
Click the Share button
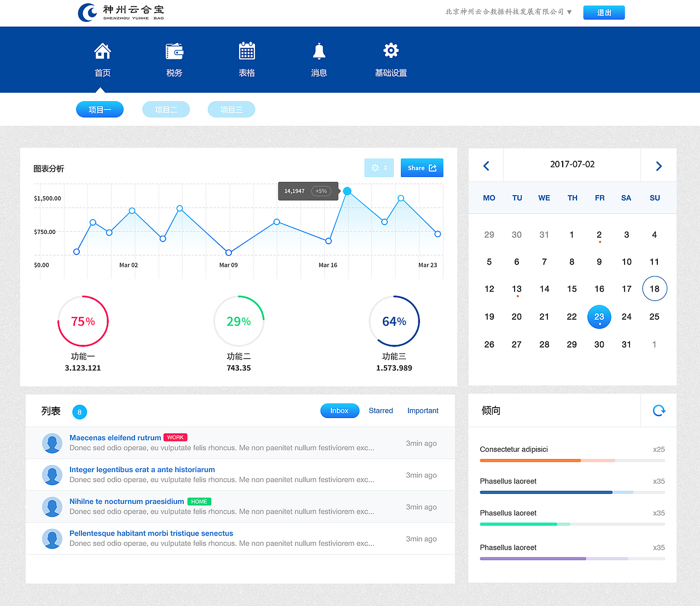(x=422, y=168)
